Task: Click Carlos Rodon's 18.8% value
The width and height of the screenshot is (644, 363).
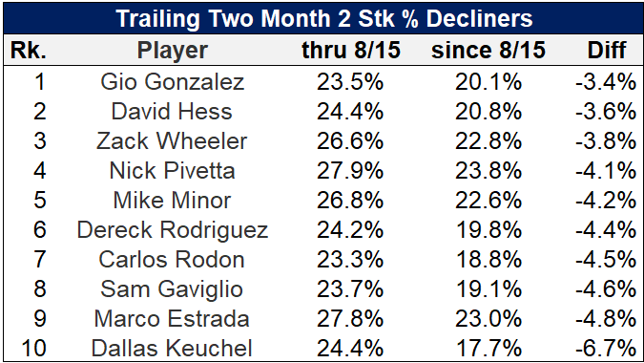Action: pos(488,260)
